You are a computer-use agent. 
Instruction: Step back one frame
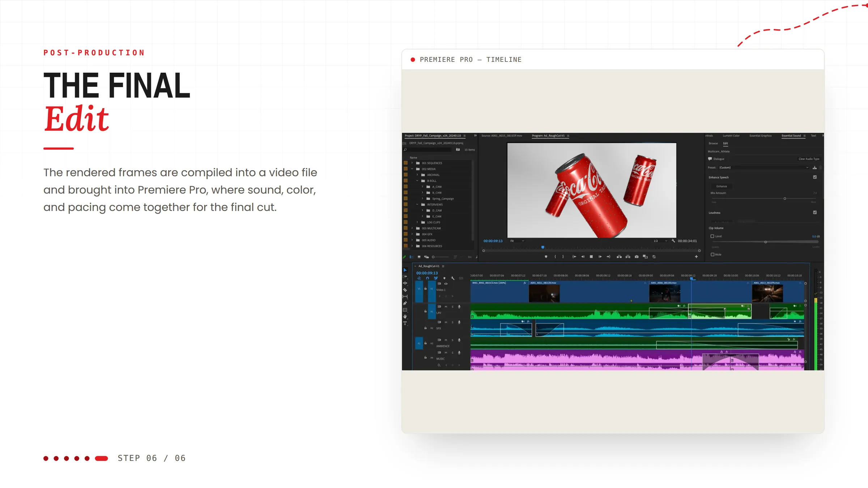583,257
